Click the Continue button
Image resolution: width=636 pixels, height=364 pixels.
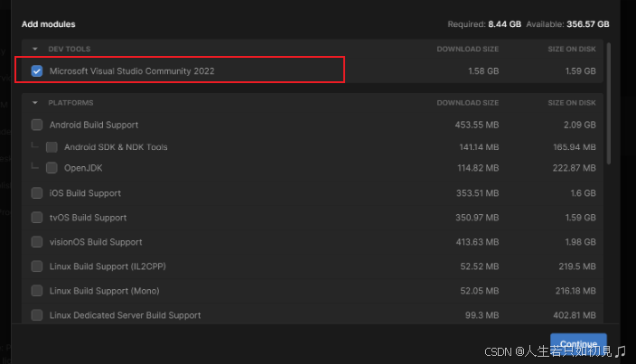tap(578, 344)
